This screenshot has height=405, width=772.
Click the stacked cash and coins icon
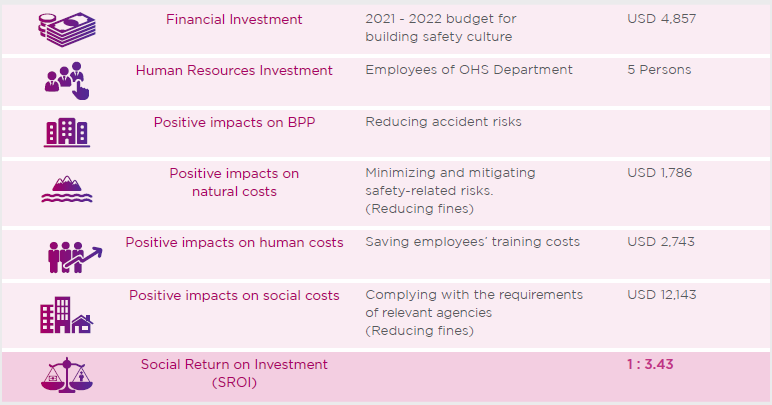point(67,30)
